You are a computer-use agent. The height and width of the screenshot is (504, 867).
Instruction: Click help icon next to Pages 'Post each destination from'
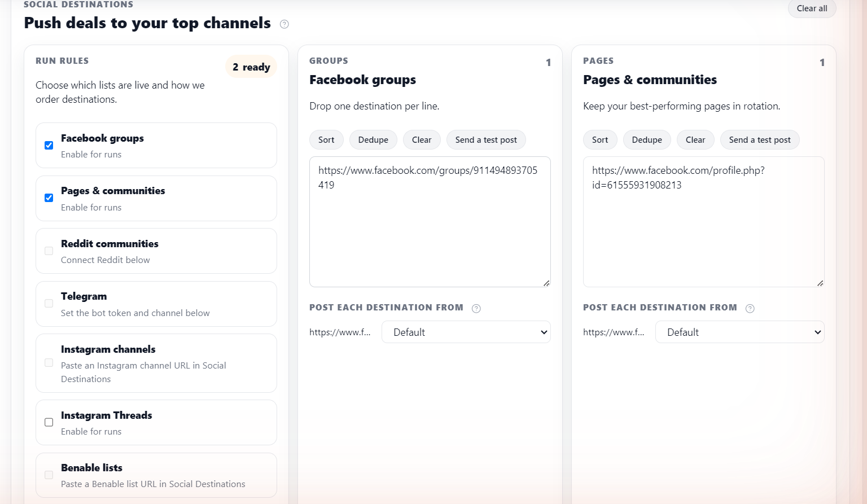[750, 308]
